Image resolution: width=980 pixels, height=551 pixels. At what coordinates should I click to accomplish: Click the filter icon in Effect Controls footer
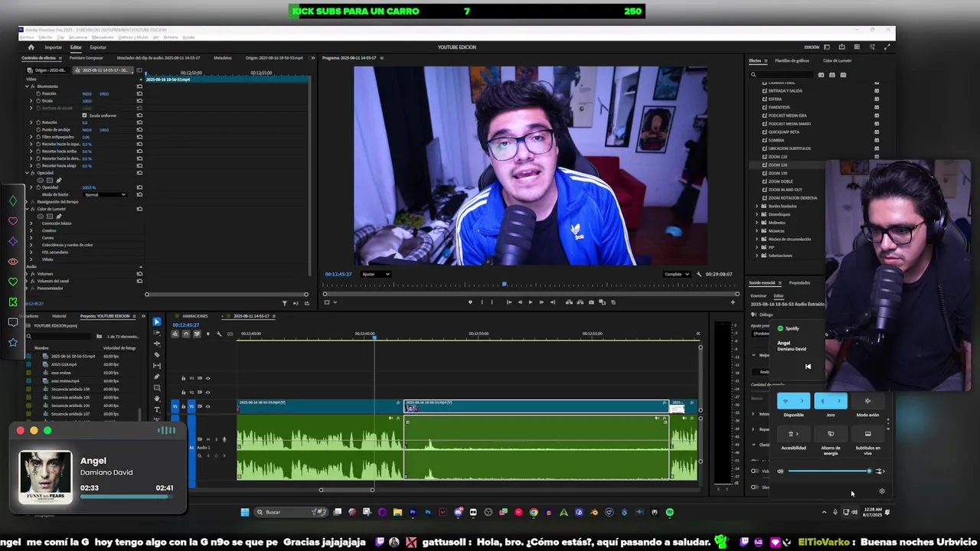tap(284, 303)
